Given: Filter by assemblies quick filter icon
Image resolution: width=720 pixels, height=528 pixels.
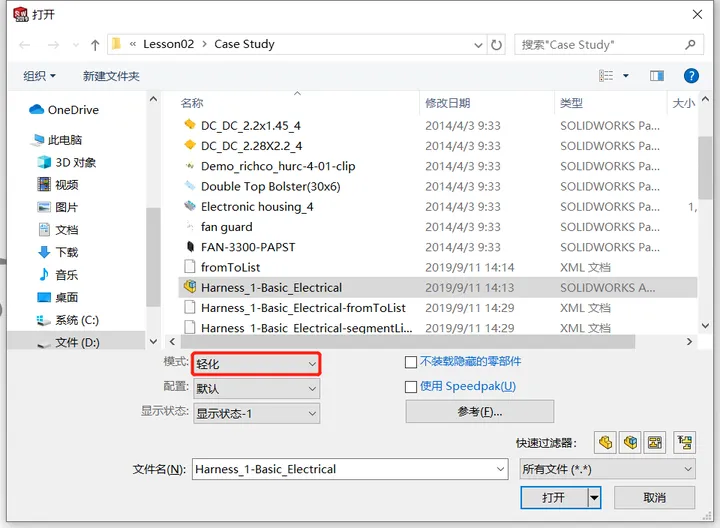Looking at the screenshot, I should click(x=630, y=443).
